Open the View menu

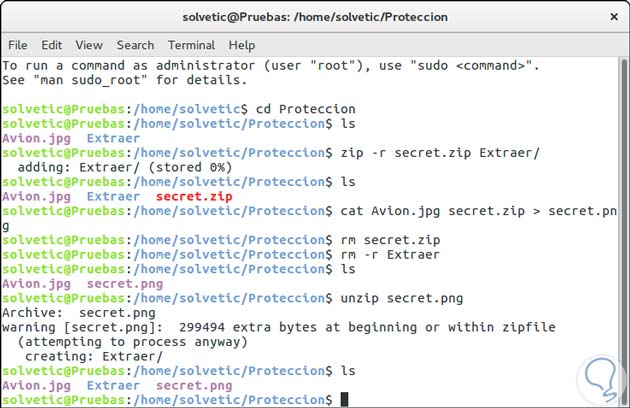click(89, 45)
